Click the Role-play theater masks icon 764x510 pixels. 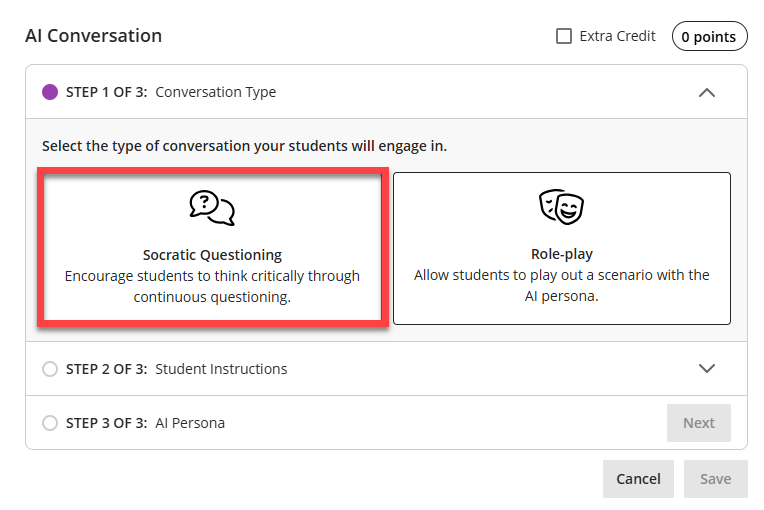(561, 207)
